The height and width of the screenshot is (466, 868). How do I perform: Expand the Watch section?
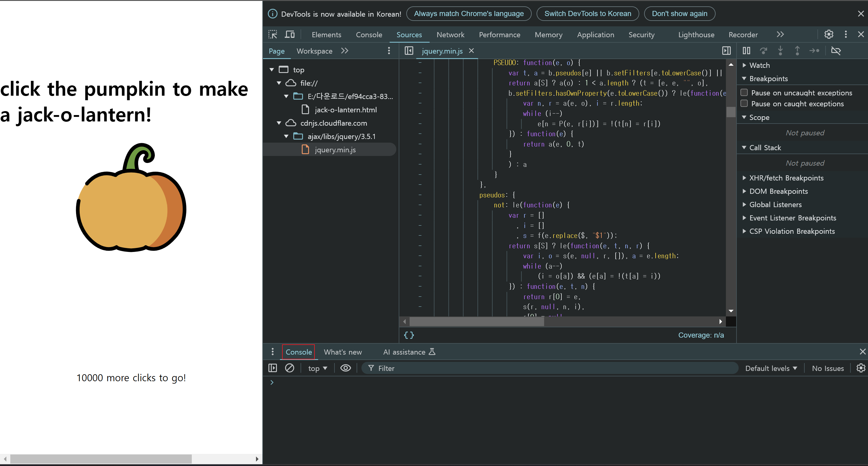759,65
